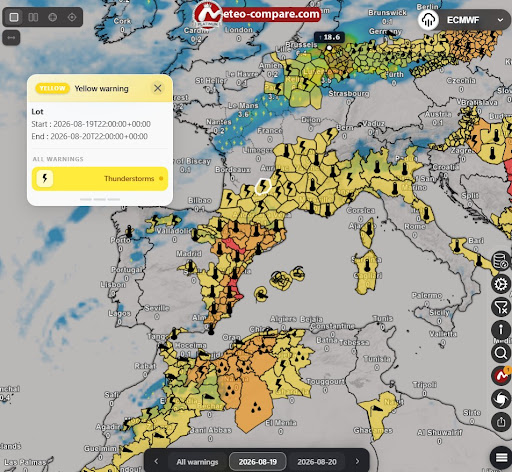Click the Meteo-compare.com logo
This screenshot has width=512, height=472.
coord(257,15)
